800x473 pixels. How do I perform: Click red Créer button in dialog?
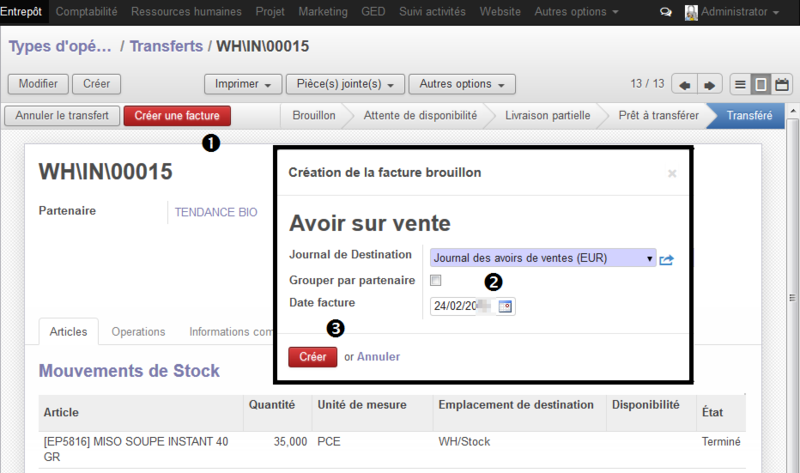click(313, 357)
